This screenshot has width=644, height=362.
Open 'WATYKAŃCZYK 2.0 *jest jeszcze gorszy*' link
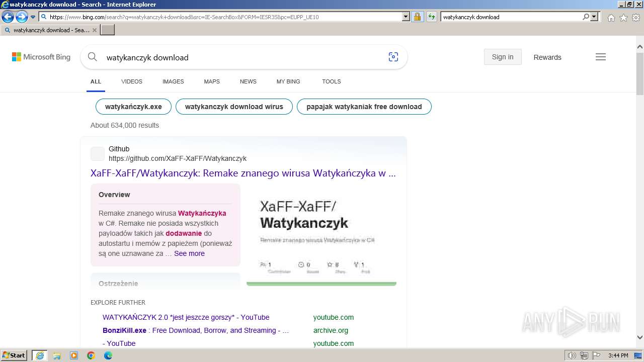click(186, 317)
